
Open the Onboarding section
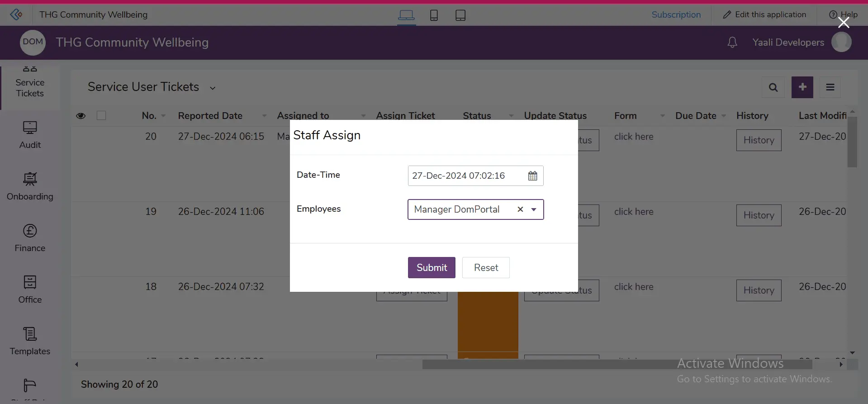[x=30, y=187]
